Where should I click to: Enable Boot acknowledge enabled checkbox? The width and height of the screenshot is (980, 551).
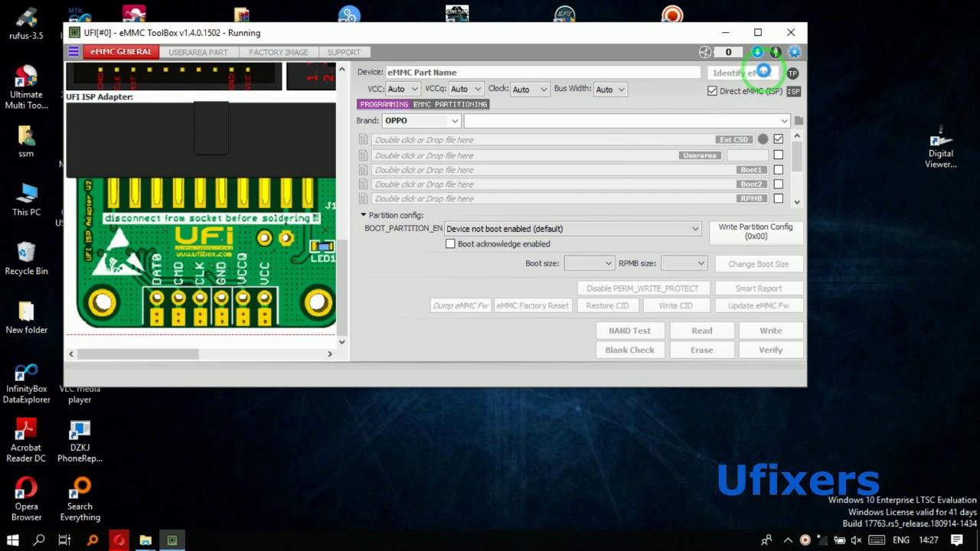click(x=450, y=244)
